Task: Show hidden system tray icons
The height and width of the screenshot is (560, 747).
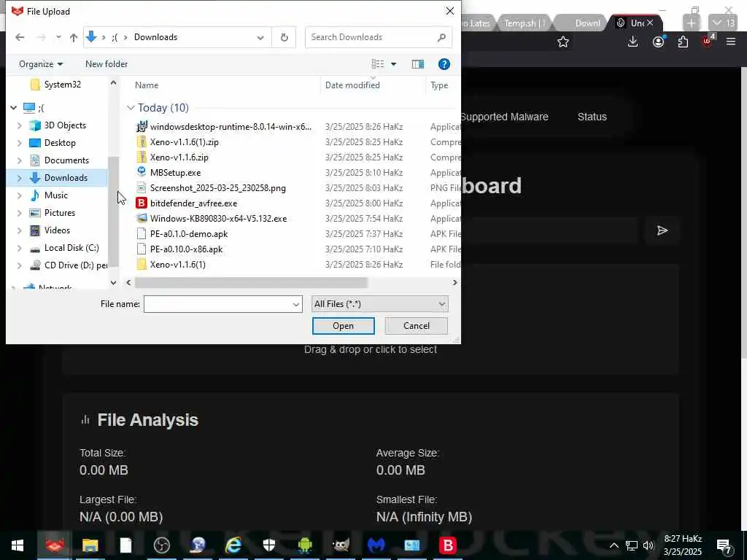Action: pyautogui.click(x=614, y=545)
